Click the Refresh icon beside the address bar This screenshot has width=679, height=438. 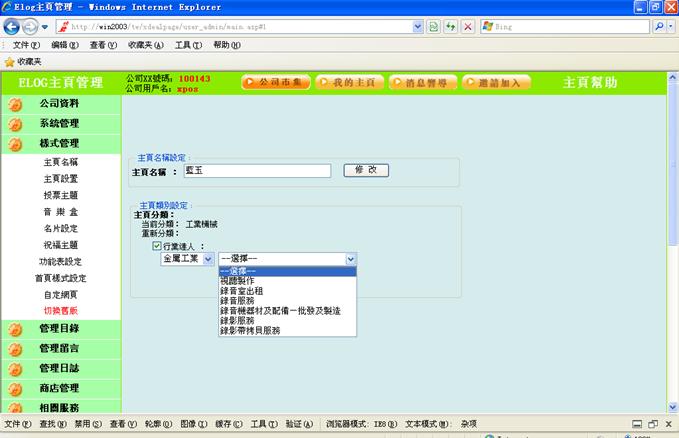(x=450, y=26)
